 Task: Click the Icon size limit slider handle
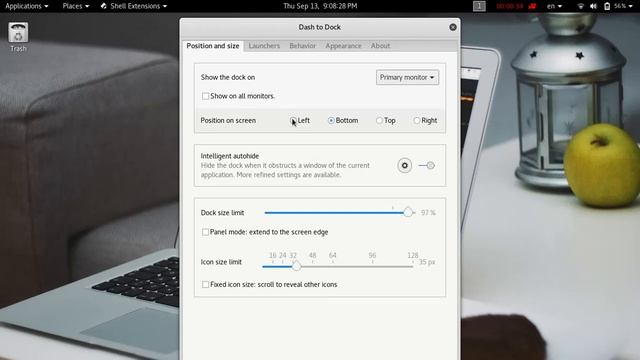pyautogui.click(x=296, y=266)
